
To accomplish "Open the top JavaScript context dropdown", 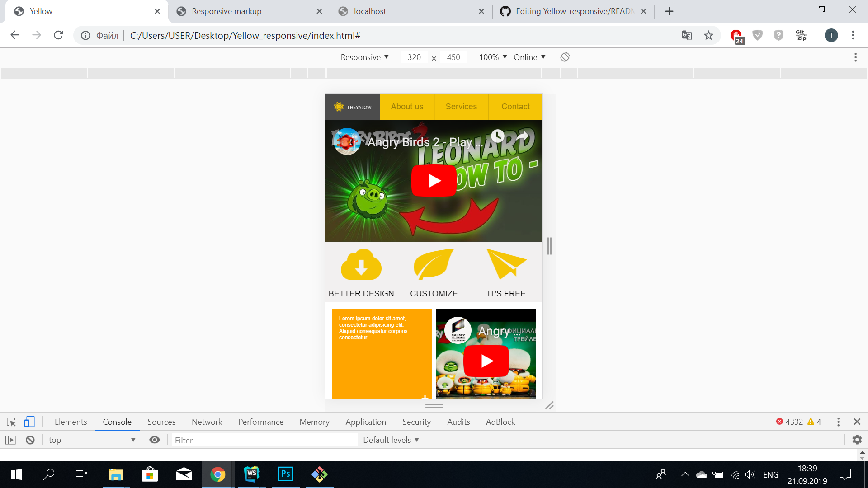I will point(92,440).
